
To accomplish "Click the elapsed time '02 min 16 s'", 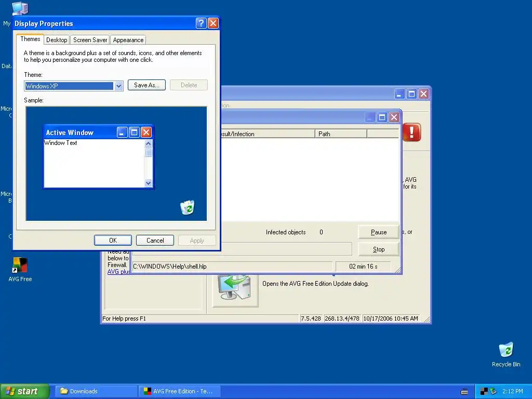I will pyautogui.click(x=363, y=267).
